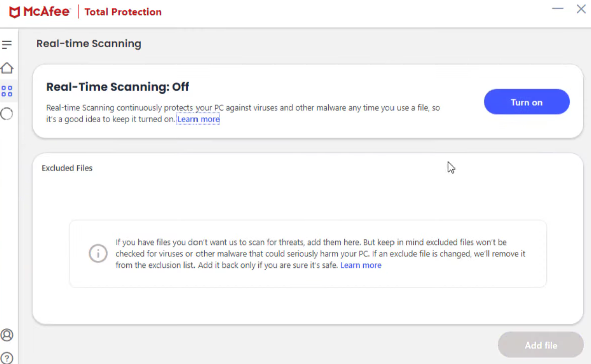Click the exclusions warning message box

pyautogui.click(x=307, y=253)
